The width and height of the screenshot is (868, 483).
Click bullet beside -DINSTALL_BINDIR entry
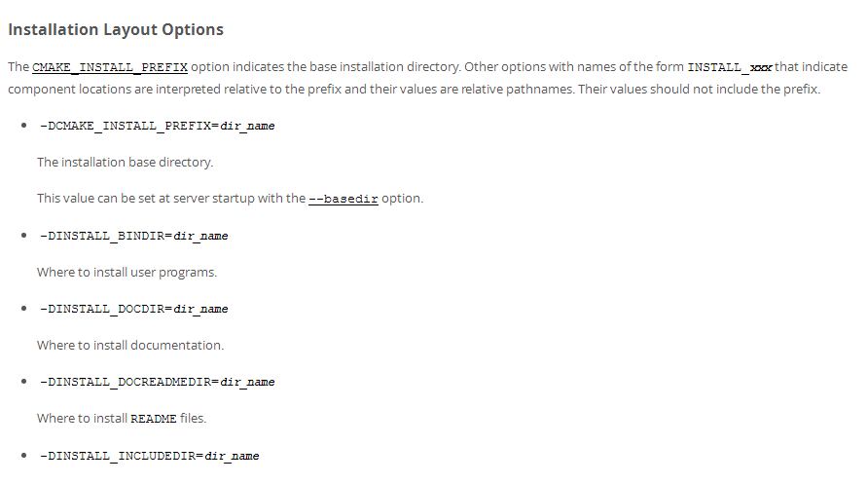click(x=23, y=236)
